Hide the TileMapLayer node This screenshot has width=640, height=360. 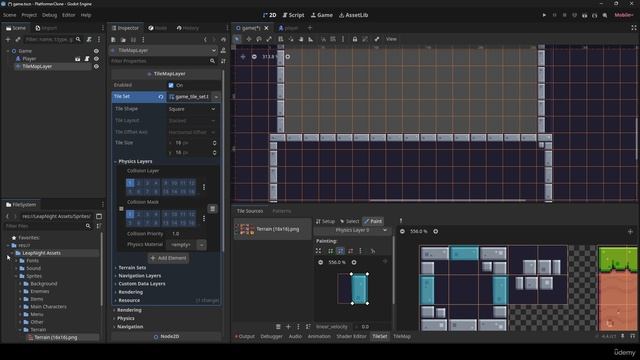96,67
